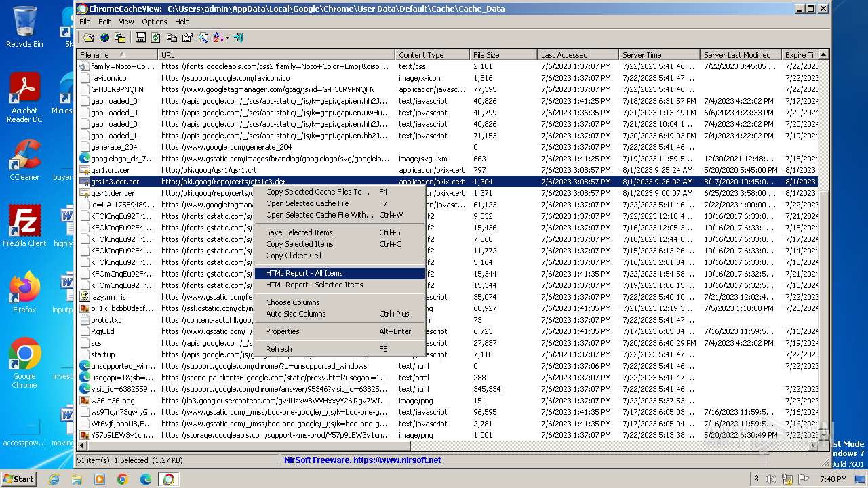Click the Select Cache Folder toolbar icon

tap(88, 37)
